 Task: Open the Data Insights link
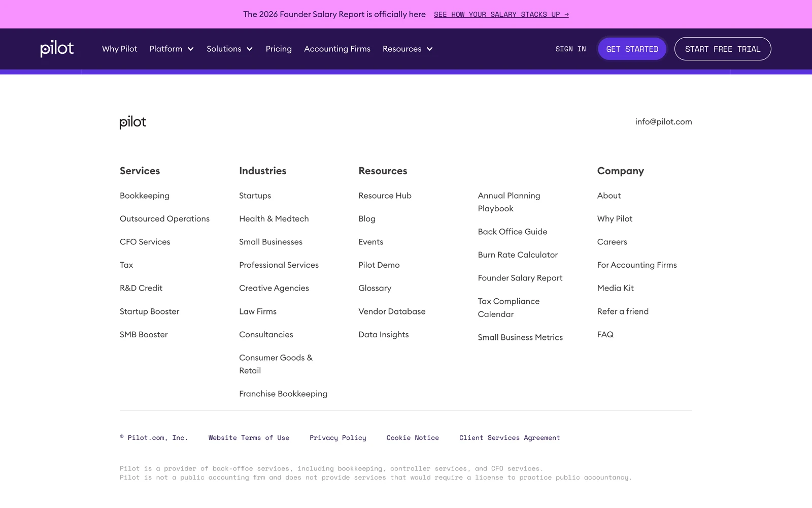pyautogui.click(x=384, y=334)
